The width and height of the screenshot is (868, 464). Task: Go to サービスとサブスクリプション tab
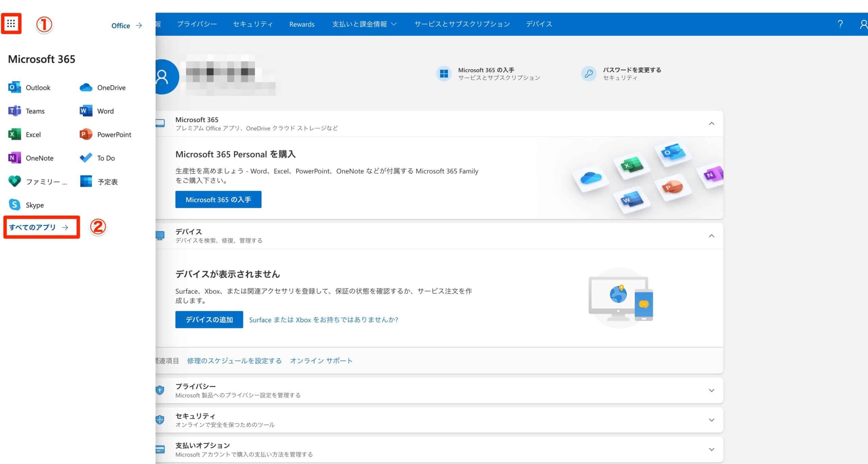462,24
